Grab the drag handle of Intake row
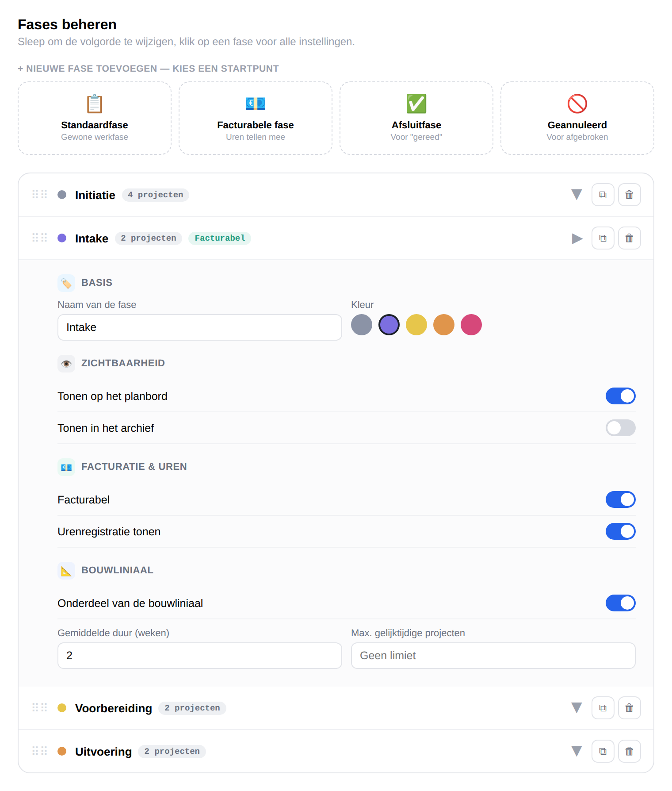 click(x=40, y=238)
